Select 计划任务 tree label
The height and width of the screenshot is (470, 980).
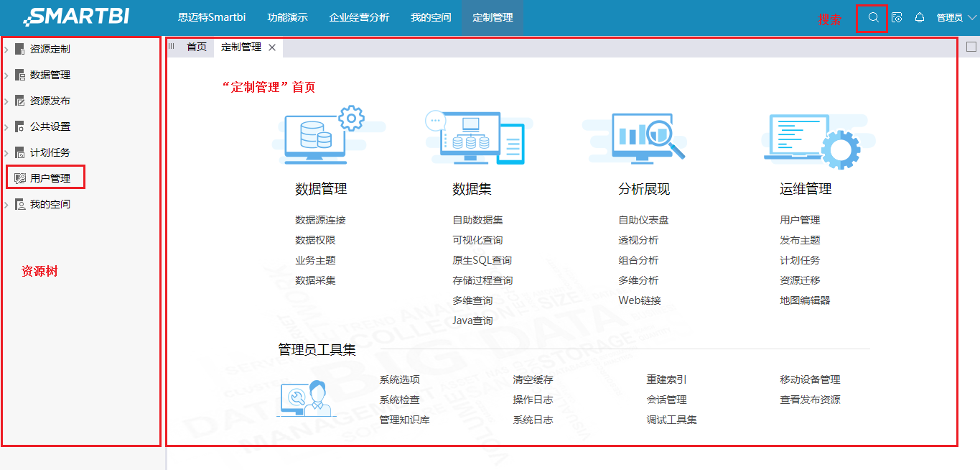(50, 153)
